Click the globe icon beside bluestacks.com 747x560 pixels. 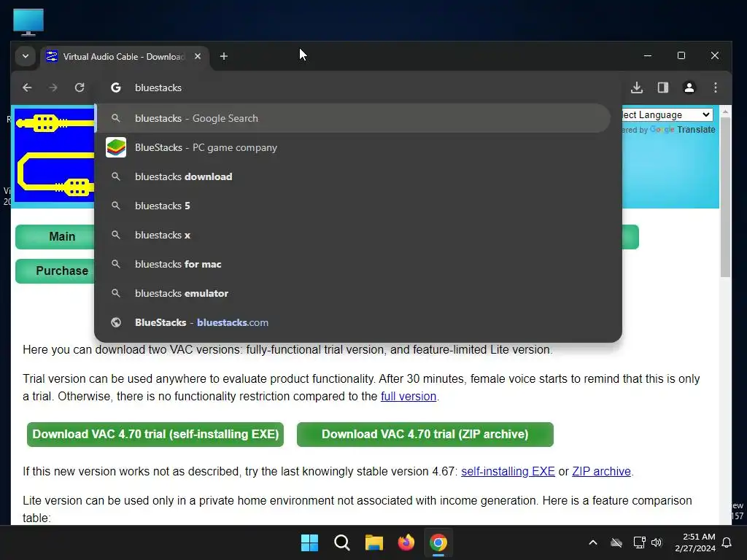coord(116,322)
